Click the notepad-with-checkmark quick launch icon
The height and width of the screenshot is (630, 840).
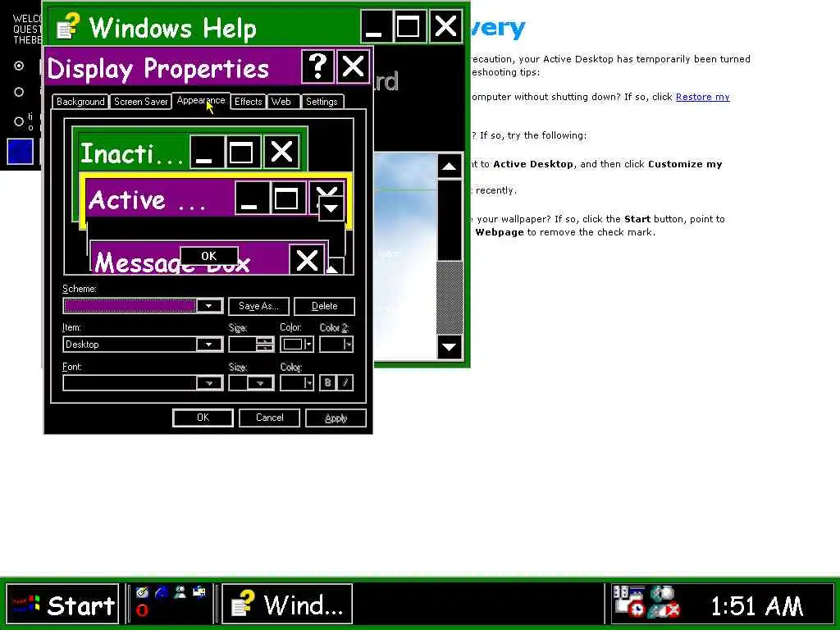tap(142, 592)
